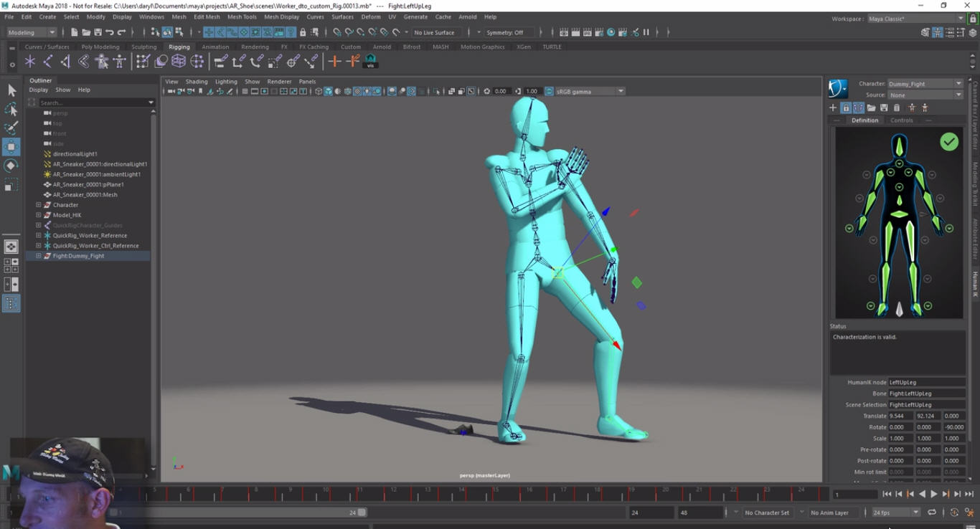
Task: Undo the last action from the toolbar
Action: coord(110,32)
